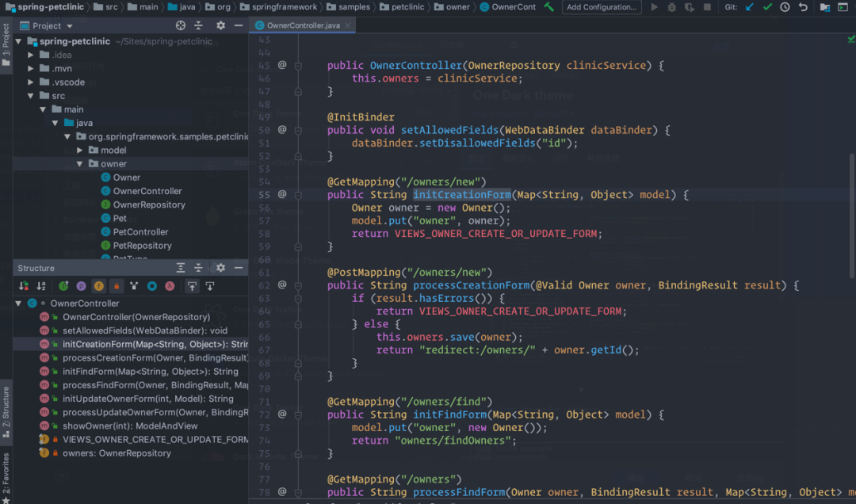Collapse the java folder in the tree

55,124
